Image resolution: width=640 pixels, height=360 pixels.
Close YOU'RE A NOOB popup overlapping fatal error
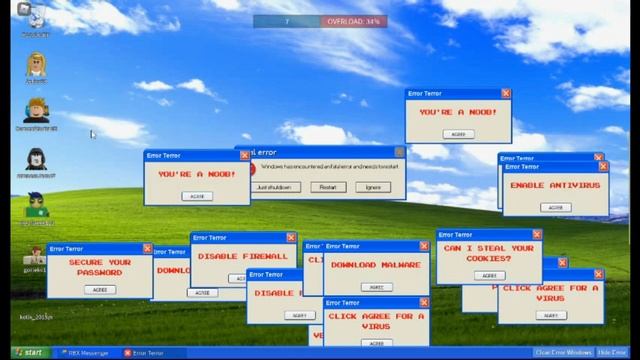(x=244, y=156)
